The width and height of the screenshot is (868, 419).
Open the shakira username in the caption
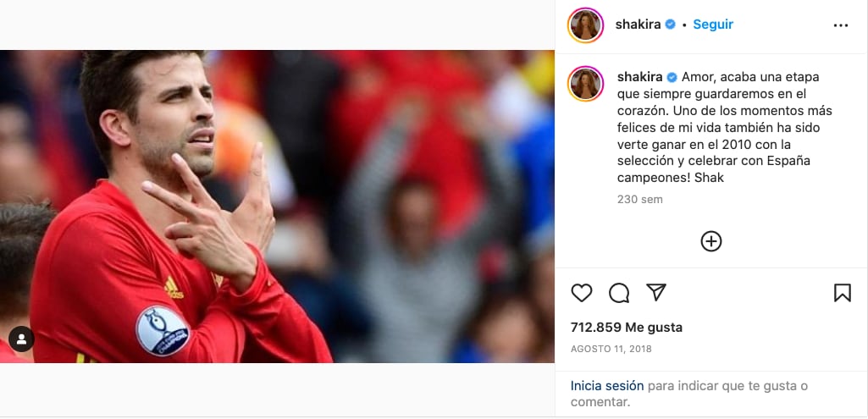(x=640, y=77)
